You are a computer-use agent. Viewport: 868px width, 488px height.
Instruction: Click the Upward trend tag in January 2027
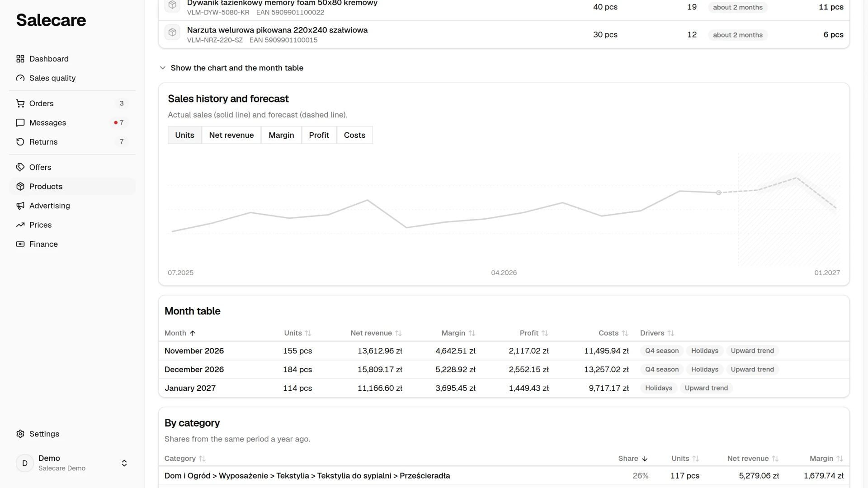click(706, 388)
